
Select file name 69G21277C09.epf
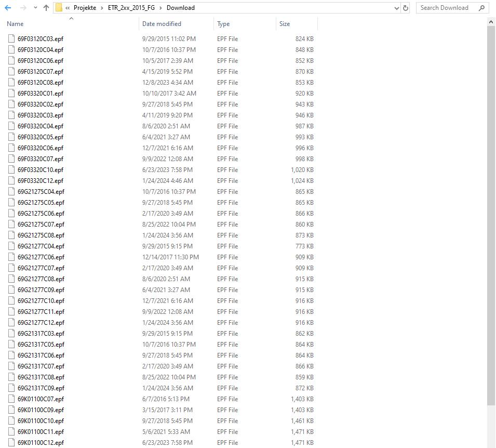pyautogui.click(x=41, y=290)
